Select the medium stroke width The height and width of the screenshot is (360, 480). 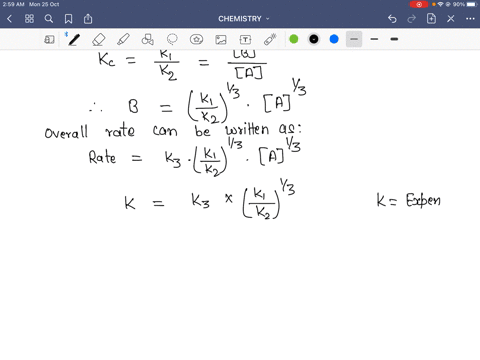tap(374, 39)
